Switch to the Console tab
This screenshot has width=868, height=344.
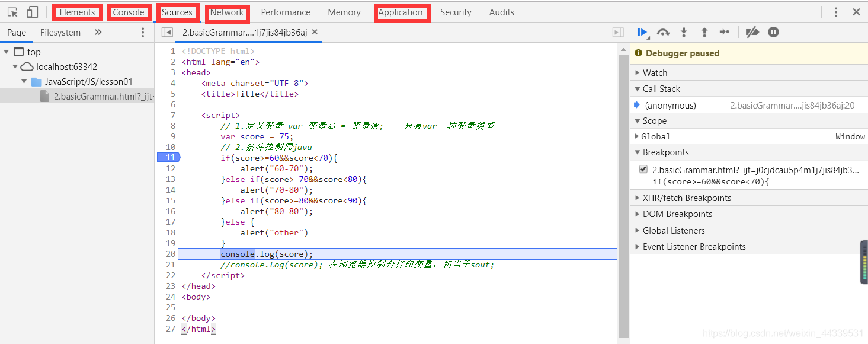[x=129, y=12]
